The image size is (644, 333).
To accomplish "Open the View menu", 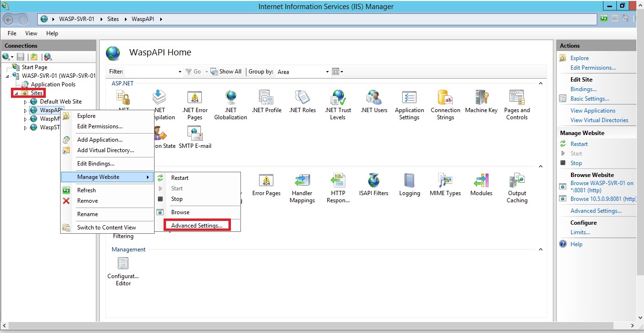I will (x=31, y=33).
